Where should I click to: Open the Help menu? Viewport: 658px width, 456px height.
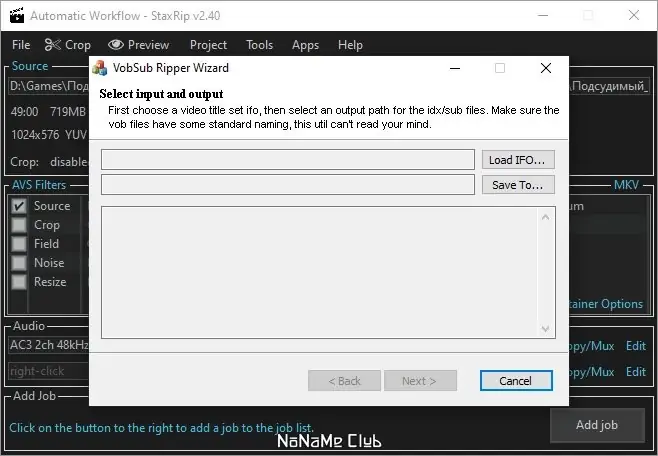350,45
